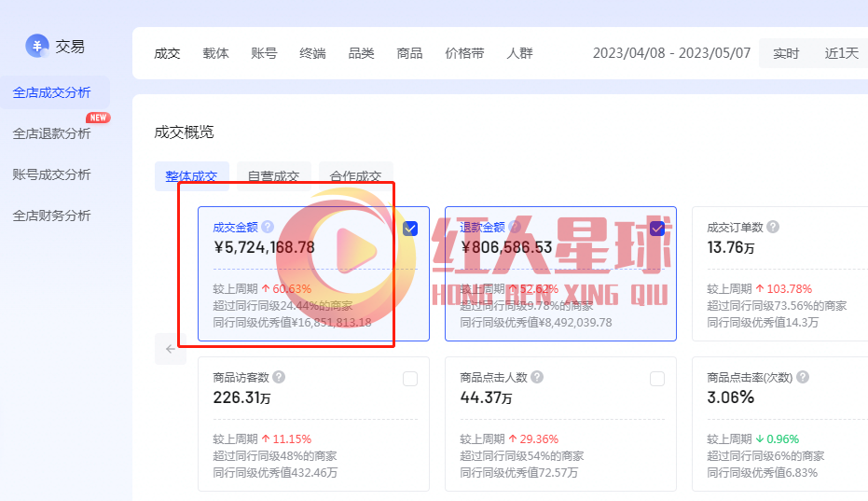This screenshot has height=501, width=868.
Task: Open help icon next to 成交订单数
Action: click(x=773, y=227)
